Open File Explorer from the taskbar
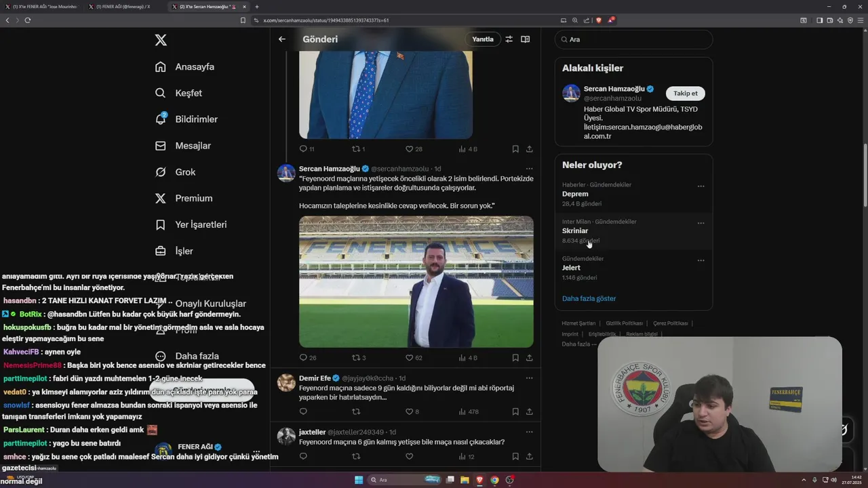 click(x=465, y=480)
